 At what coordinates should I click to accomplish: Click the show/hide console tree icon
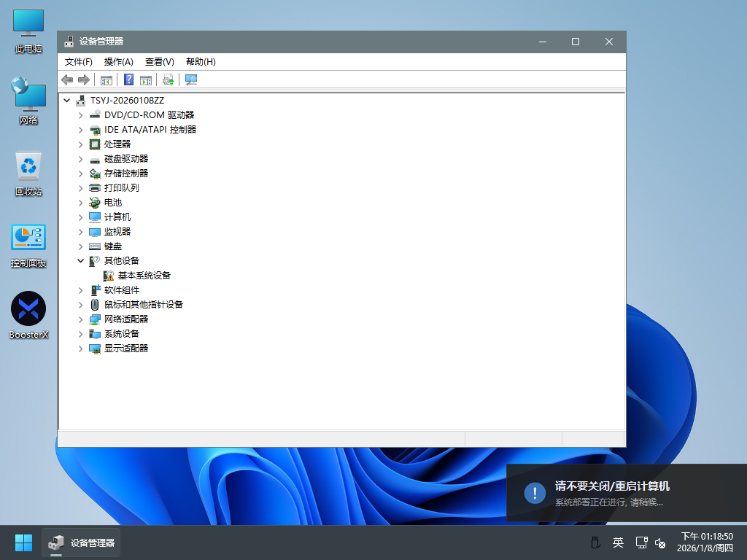pyautogui.click(x=107, y=79)
